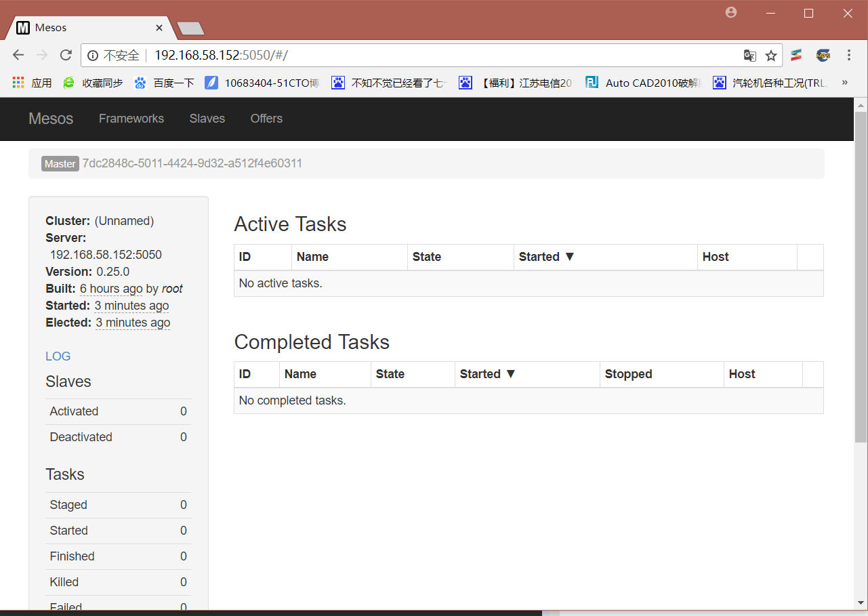Open the 百度一下 bookmark

pyautogui.click(x=165, y=83)
